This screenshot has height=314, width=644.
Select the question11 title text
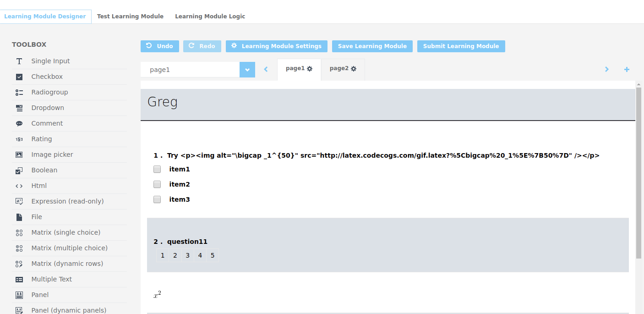click(187, 242)
